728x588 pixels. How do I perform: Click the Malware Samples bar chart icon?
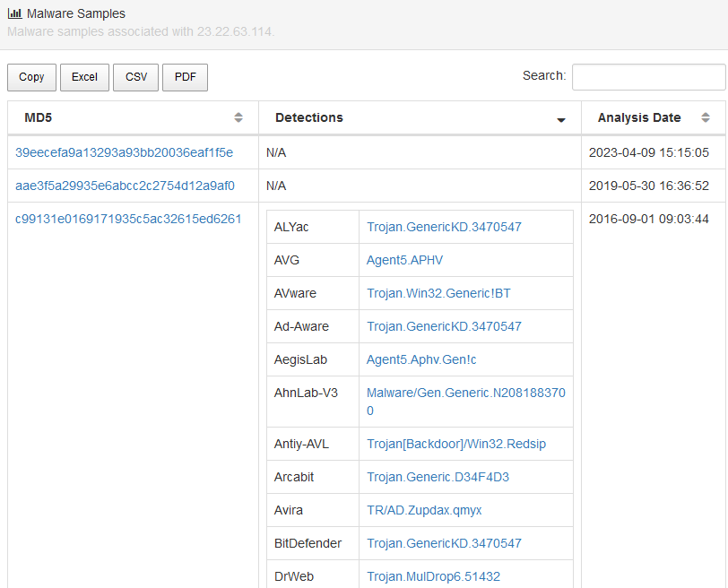15,13
